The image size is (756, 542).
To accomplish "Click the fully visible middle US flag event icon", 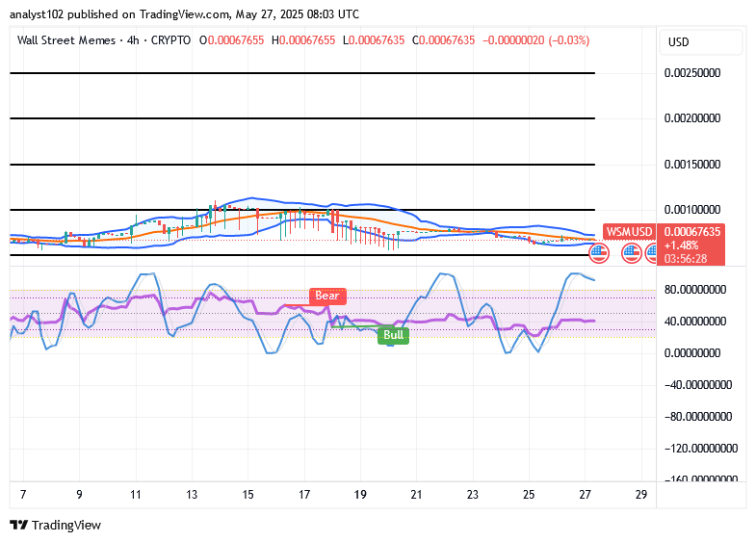I will 631,253.
